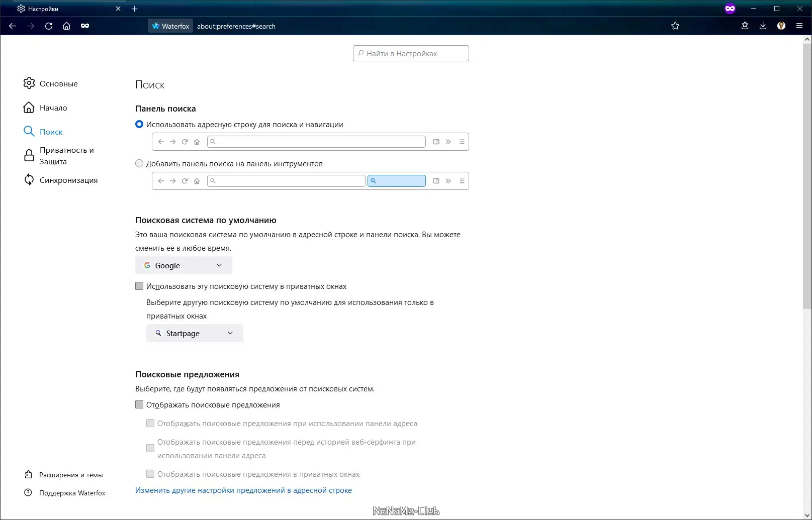The width and height of the screenshot is (812, 520).
Task: Click the vertical scrollbar thumb
Action: pos(807,176)
